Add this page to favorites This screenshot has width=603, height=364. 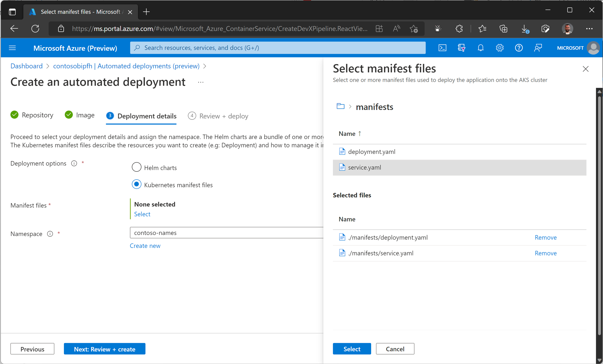point(414,29)
